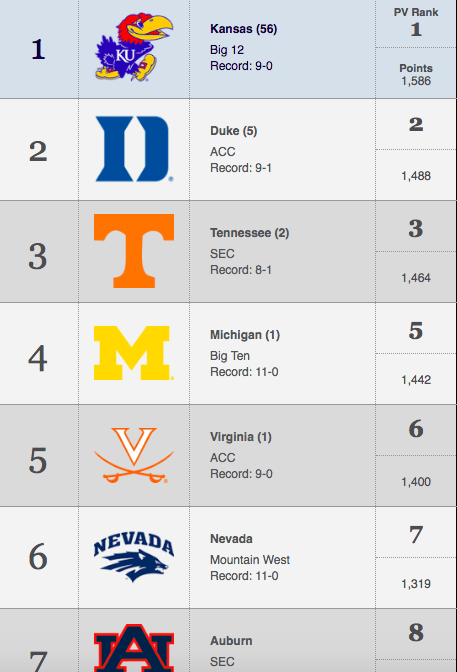Select the Mountain West conference text
The height and width of the screenshot is (672, 457).
coord(250,560)
